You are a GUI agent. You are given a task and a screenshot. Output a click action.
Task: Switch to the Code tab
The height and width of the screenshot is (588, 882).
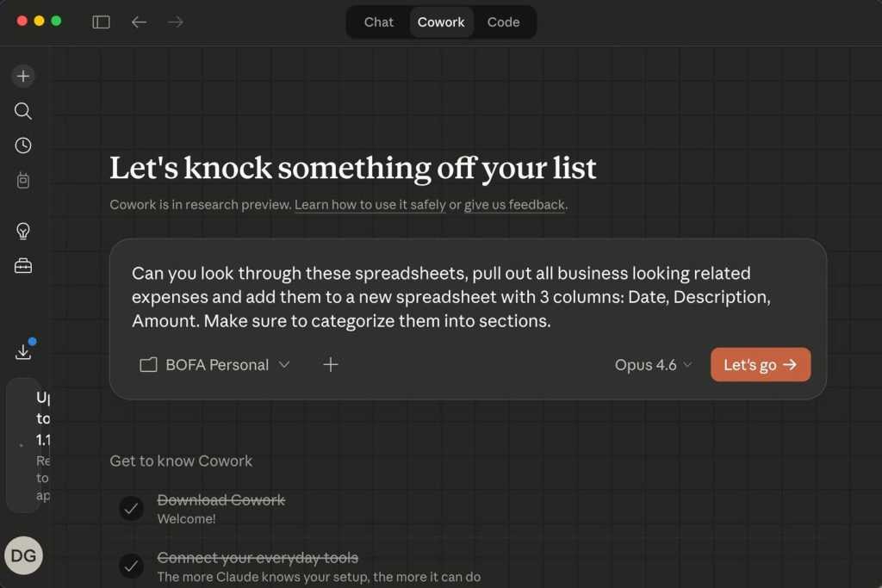(503, 22)
